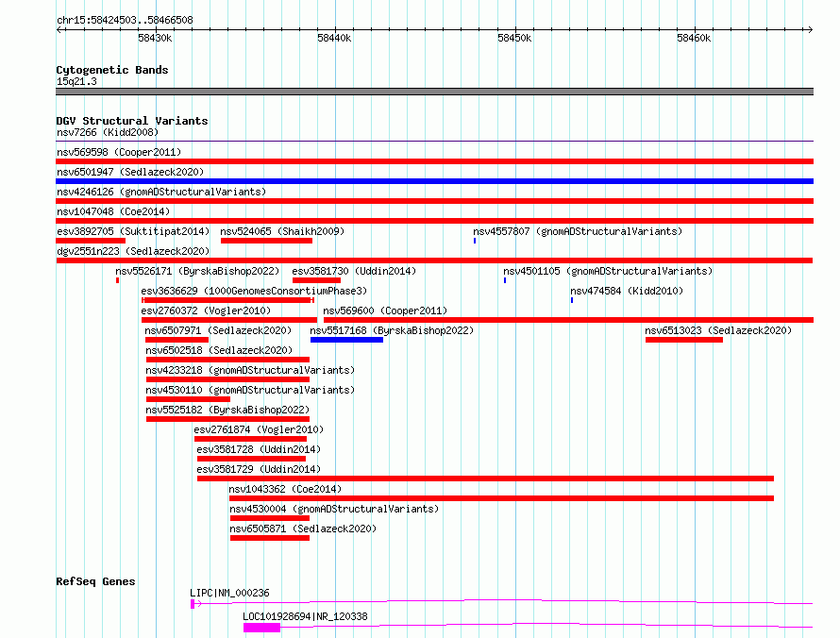Viewport: 840px width, 638px height.
Task: Click the nsv1047048 (Coe2014) label
Action: (113, 211)
